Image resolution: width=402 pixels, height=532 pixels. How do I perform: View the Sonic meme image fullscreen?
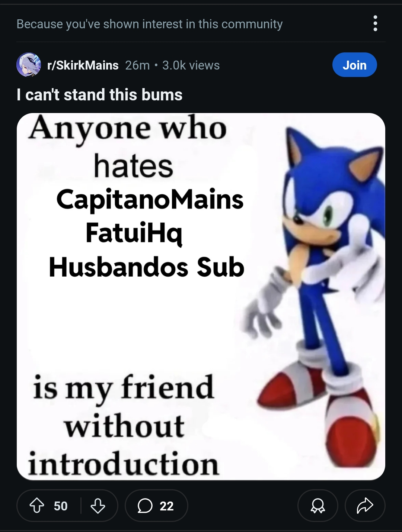point(201,296)
